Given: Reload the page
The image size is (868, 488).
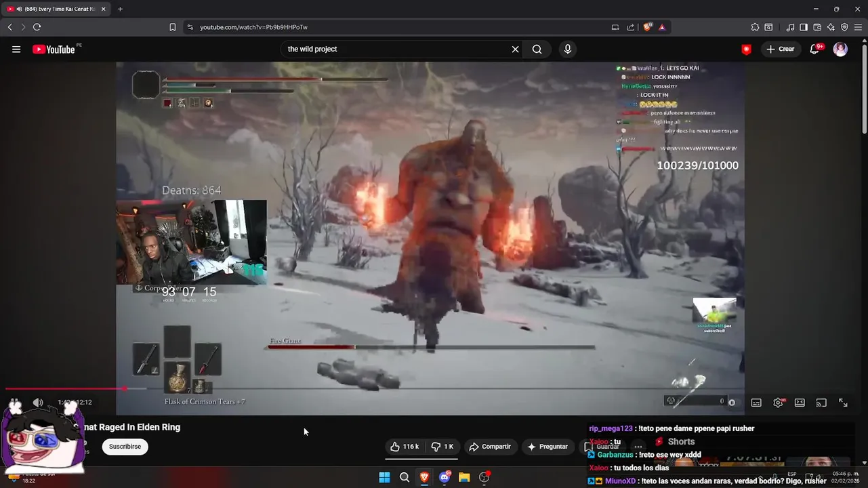Looking at the screenshot, I should click(x=37, y=27).
